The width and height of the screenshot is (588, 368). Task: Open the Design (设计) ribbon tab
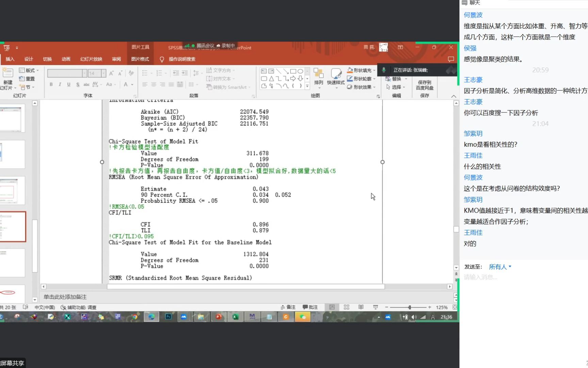pyautogui.click(x=29, y=59)
